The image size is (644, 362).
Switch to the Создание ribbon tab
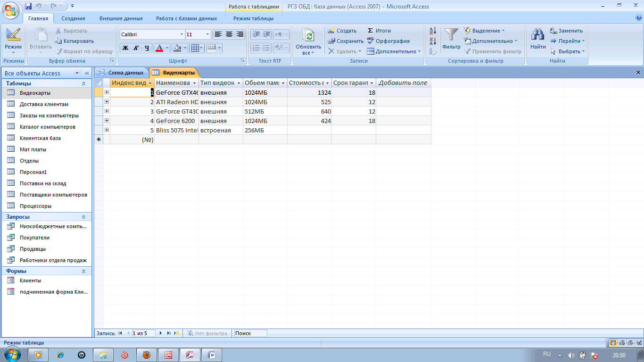pos(74,18)
